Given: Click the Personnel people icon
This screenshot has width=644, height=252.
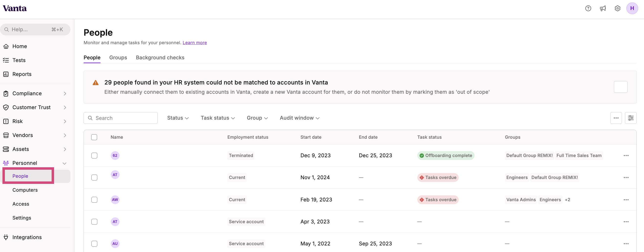Looking at the screenshot, I should click(6, 163).
